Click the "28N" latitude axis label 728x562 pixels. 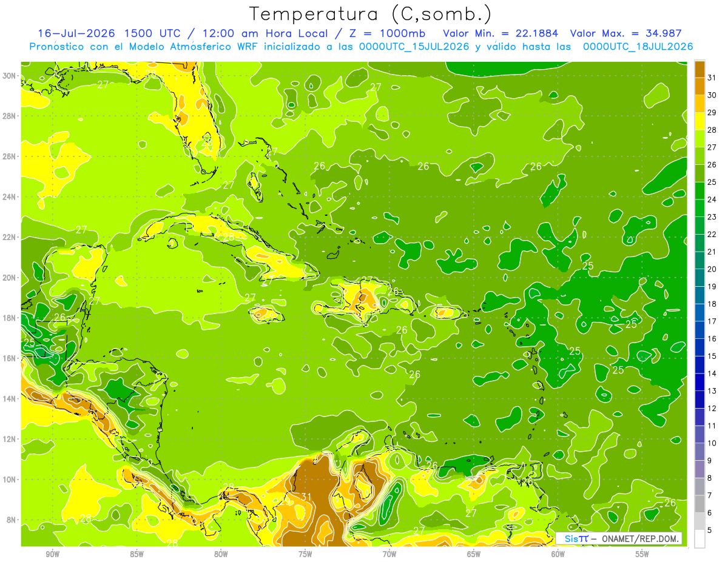point(10,116)
